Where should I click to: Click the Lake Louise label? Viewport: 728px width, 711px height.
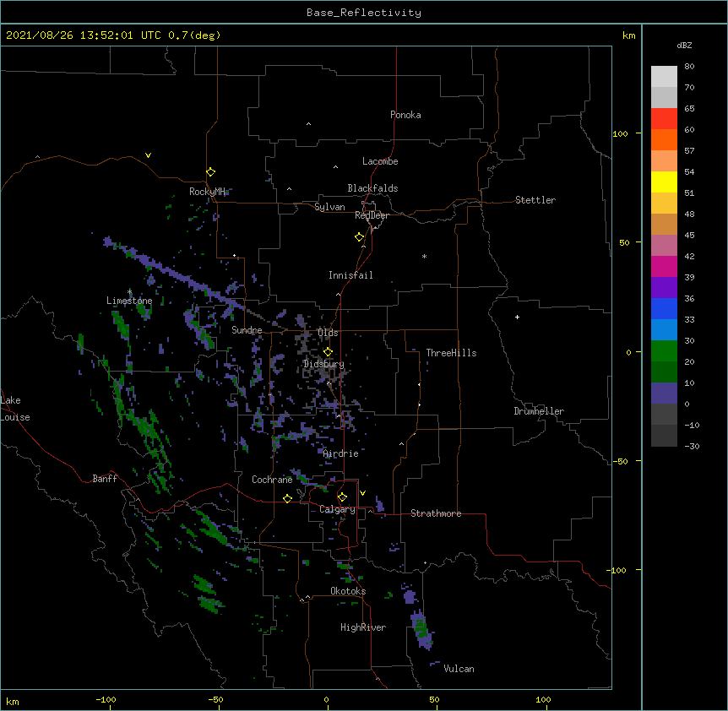(x=15, y=409)
